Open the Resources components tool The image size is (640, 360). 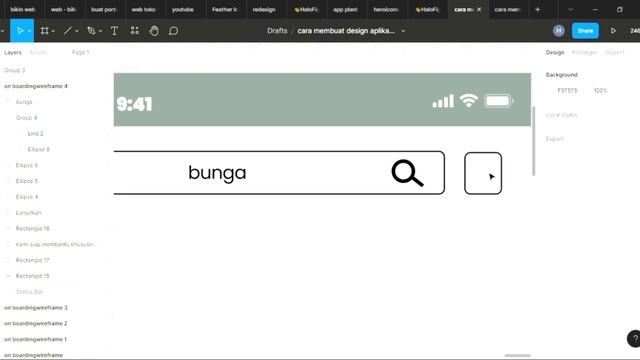click(135, 31)
